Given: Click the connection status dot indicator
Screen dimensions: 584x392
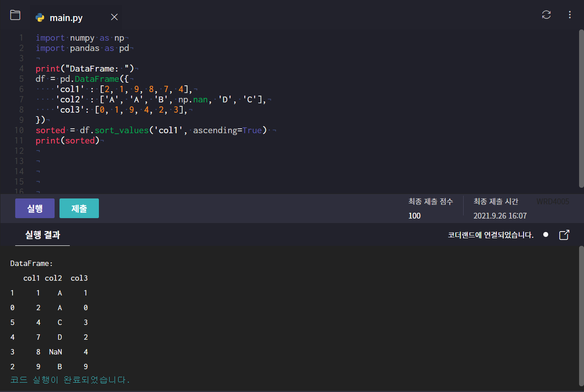Looking at the screenshot, I should pos(546,235).
